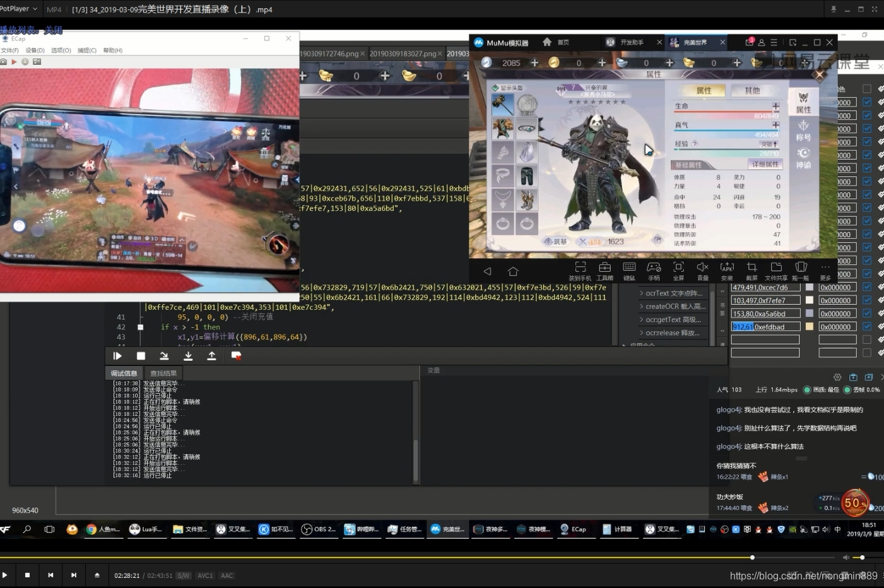Click the red debugger flag icon
This screenshot has height=588, width=884.
236,356
